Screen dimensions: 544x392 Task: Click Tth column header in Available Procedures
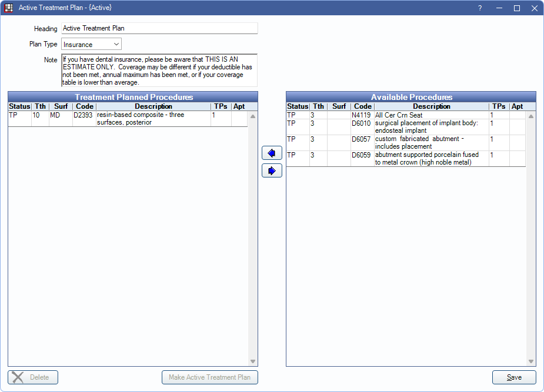click(x=318, y=106)
